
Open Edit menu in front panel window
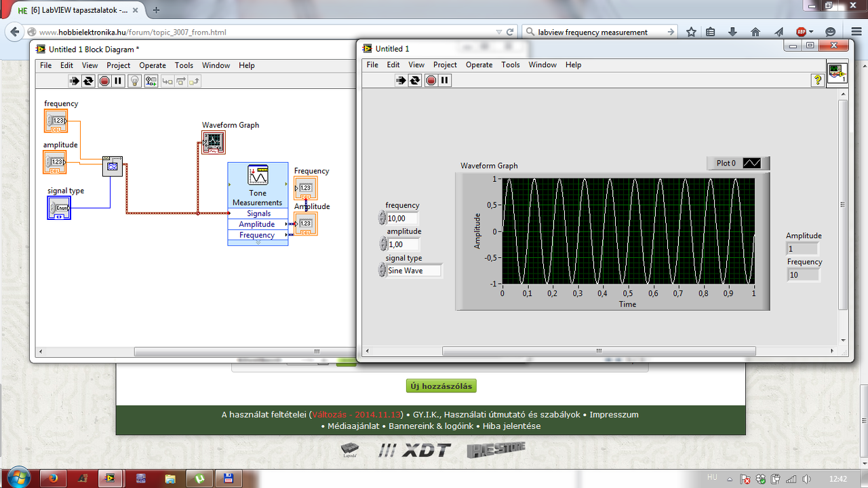[x=393, y=64]
